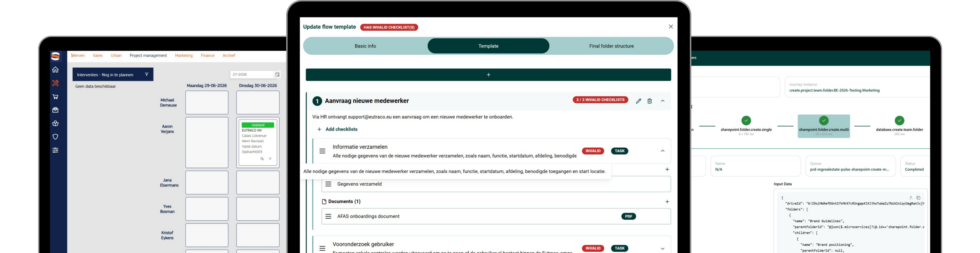980x253 pixels.
Task: Remove the EUTRACO NV planned card with X
Action: (x=270, y=158)
